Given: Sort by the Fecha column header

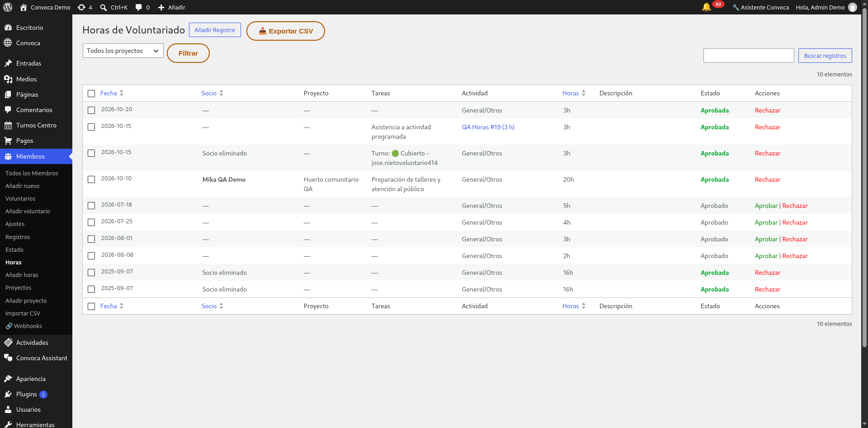Looking at the screenshot, I should click(112, 93).
